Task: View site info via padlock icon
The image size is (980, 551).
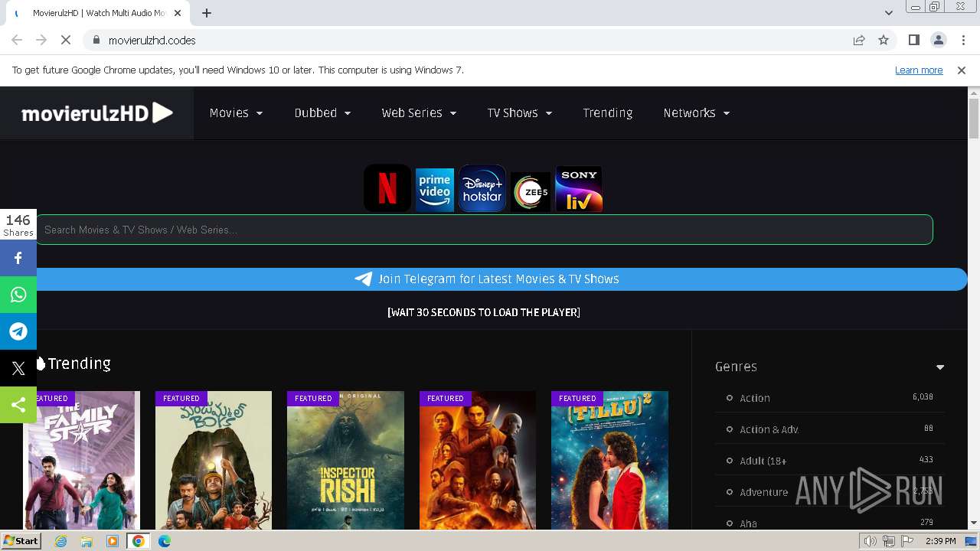Action: (x=96, y=40)
